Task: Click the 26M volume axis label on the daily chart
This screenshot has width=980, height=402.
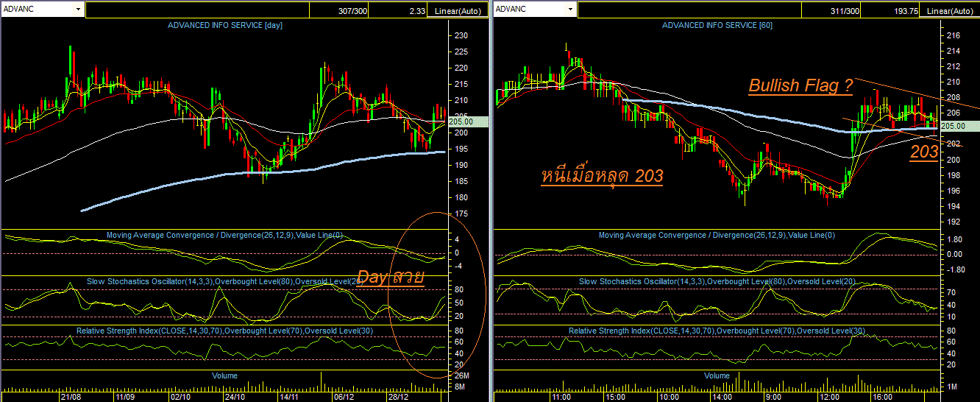Action: (462, 376)
